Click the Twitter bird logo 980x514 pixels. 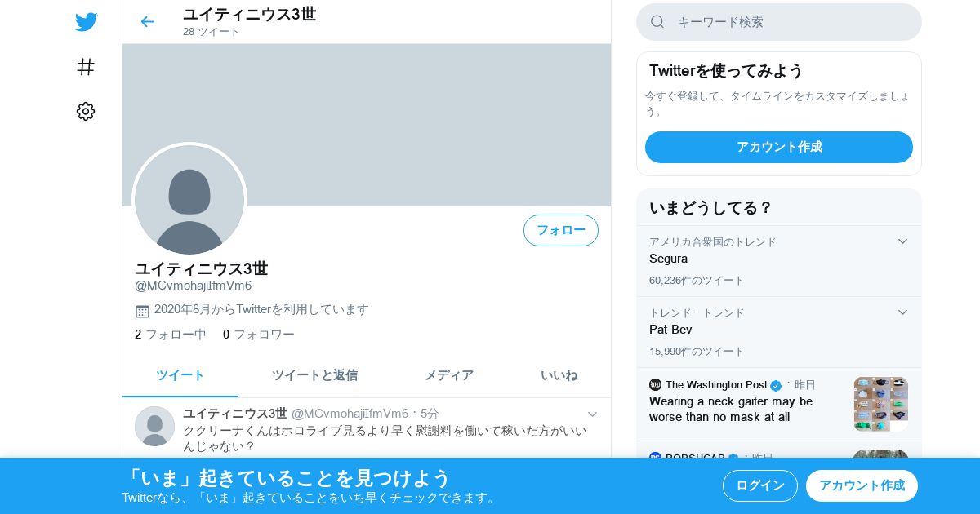pyautogui.click(x=86, y=22)
